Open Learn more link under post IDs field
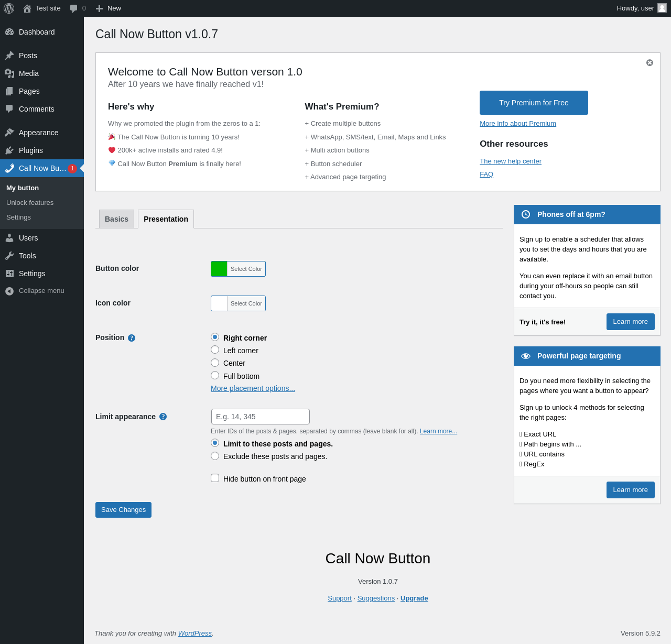Image resolution: width=671 pixels, height=644 pixels. pyautogui.click(x=438, y=431)
